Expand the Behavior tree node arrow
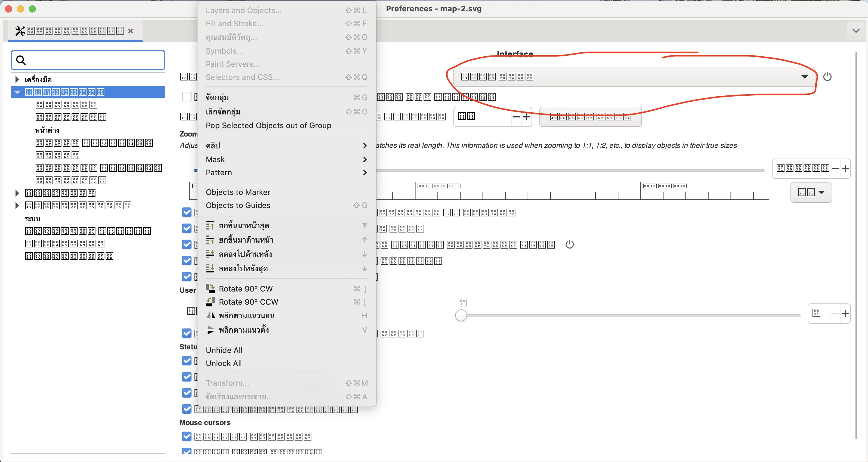The height and width of the screenshot is (462, 868). coord(17,193)
